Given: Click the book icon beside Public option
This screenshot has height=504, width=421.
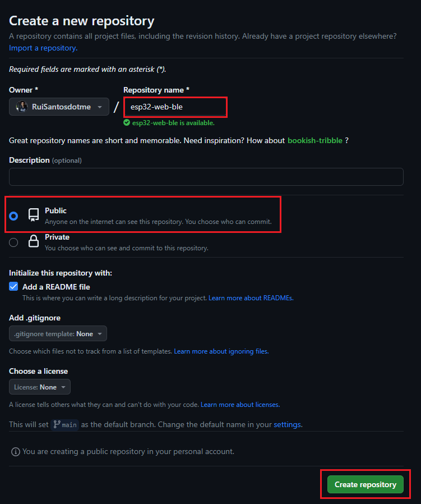Looking at the screenshot, I should [33, 214].
